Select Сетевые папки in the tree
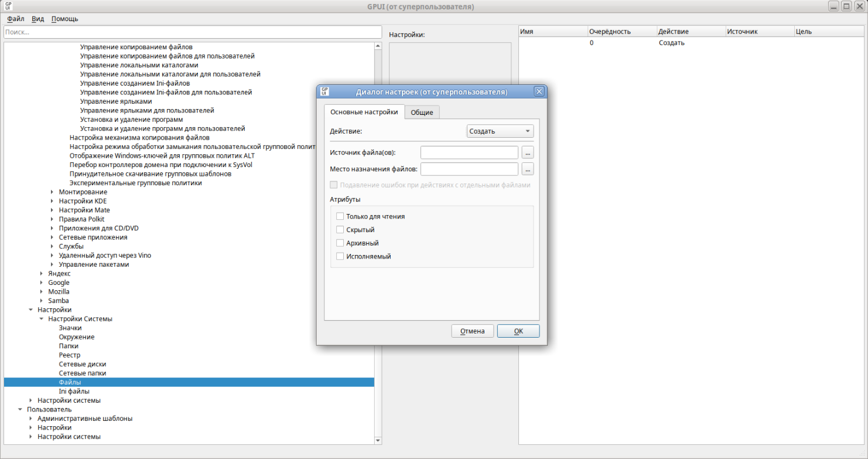 [x=83, y=373]
